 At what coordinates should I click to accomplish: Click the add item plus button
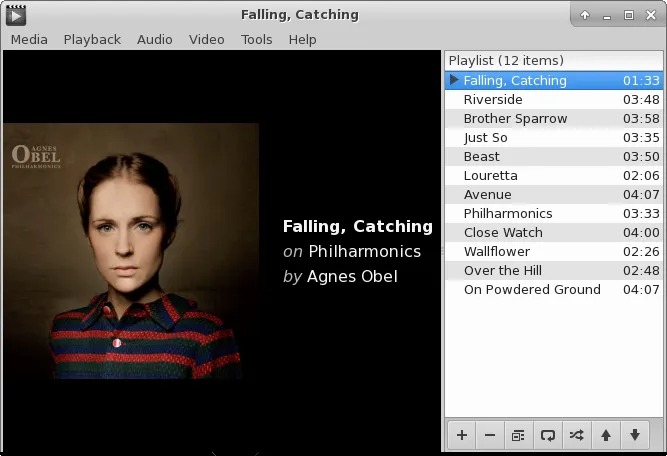462,435
